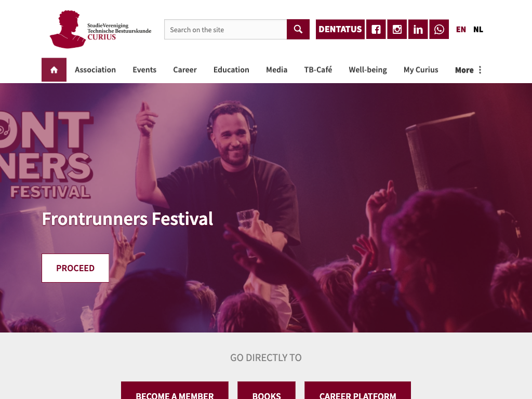532x399 pixels.
Task: Open the Instagram social icon
Action: tap(397, 30)
